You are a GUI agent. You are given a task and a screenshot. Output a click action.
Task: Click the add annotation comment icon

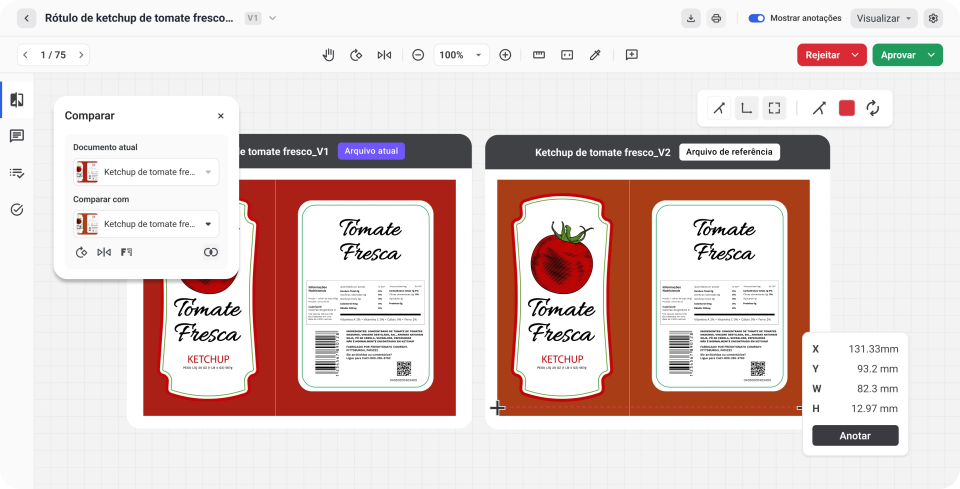point(632,55)
